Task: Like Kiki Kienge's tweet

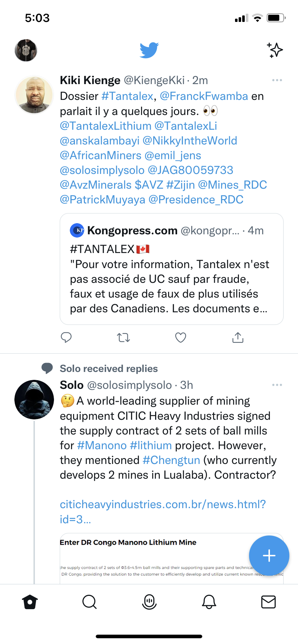Action: [x=181, y=337]
